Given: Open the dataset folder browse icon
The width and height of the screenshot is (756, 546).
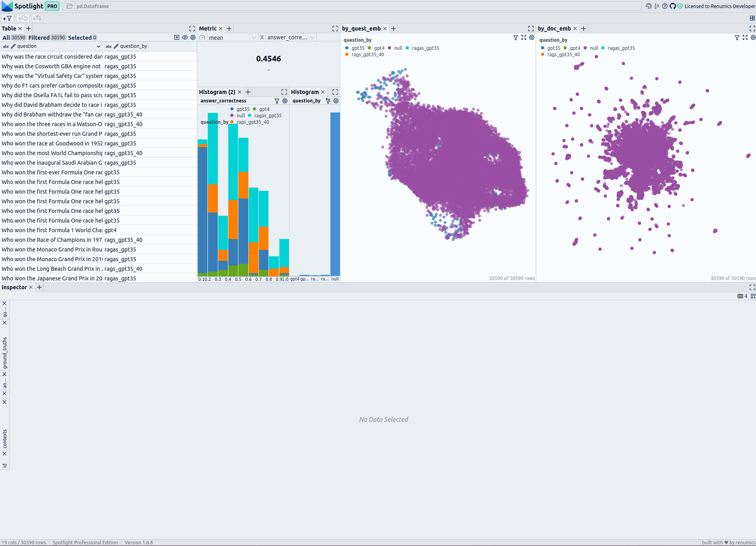Looking at the screenshot, I should point(70,6).
